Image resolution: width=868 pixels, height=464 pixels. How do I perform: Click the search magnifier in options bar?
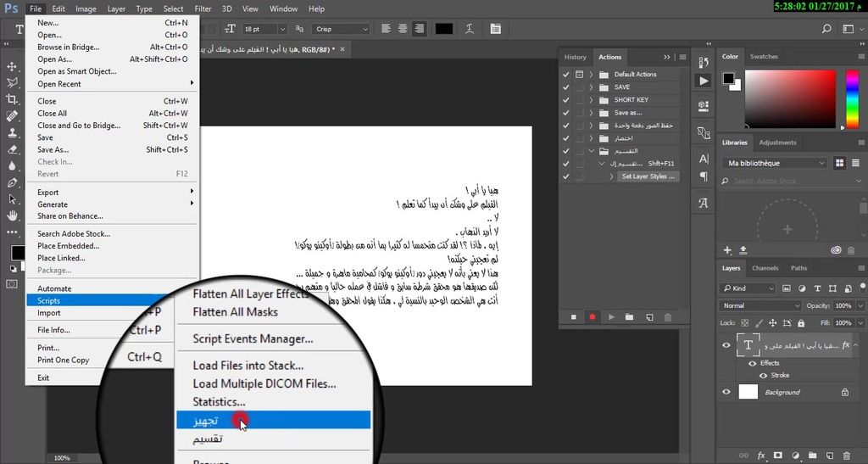[826, 29]
